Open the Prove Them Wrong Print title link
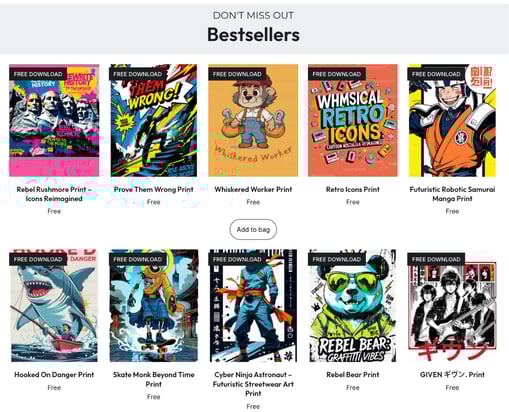509x412 pixels. [x=153, y=189]
